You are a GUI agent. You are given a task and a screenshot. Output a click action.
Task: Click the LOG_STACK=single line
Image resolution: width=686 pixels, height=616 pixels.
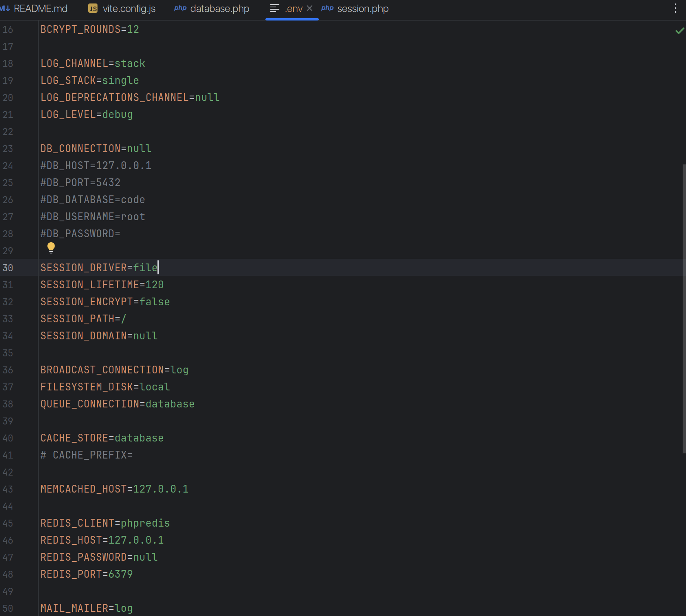pyautogui.click(x=90, y=80)
